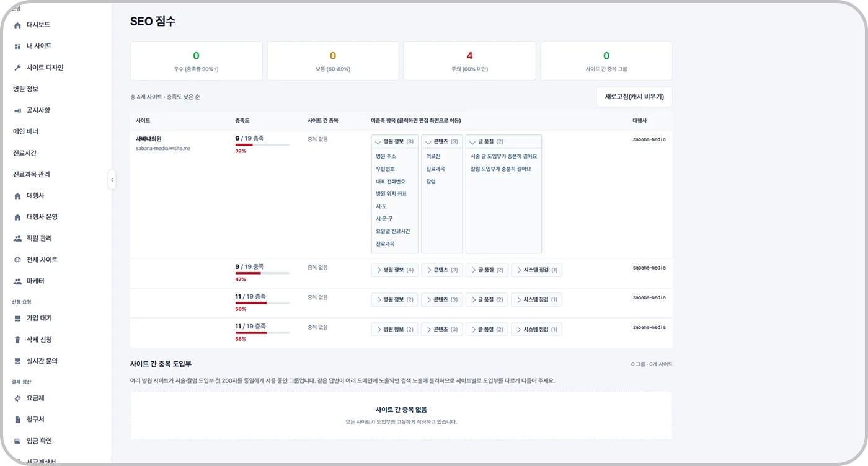Click the 내 사이트 grid icon
This screenshot has width=868, height=466.
tap(17, 46)
